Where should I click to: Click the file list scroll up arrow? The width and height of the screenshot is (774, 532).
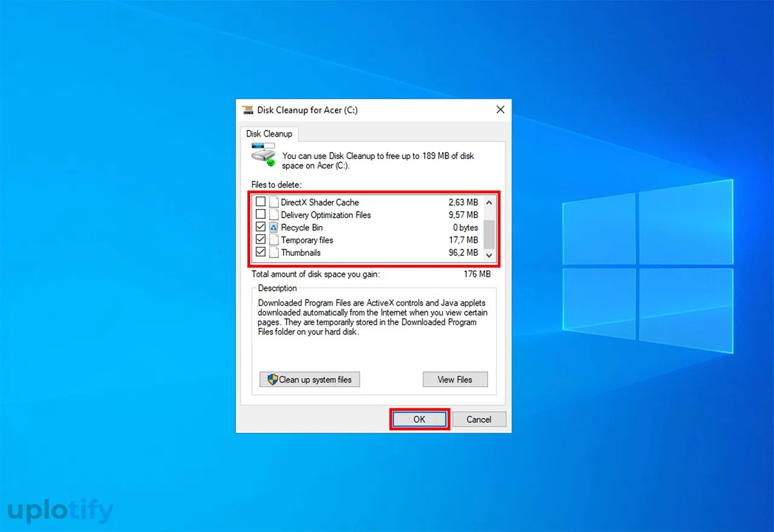tap(489, 201)
